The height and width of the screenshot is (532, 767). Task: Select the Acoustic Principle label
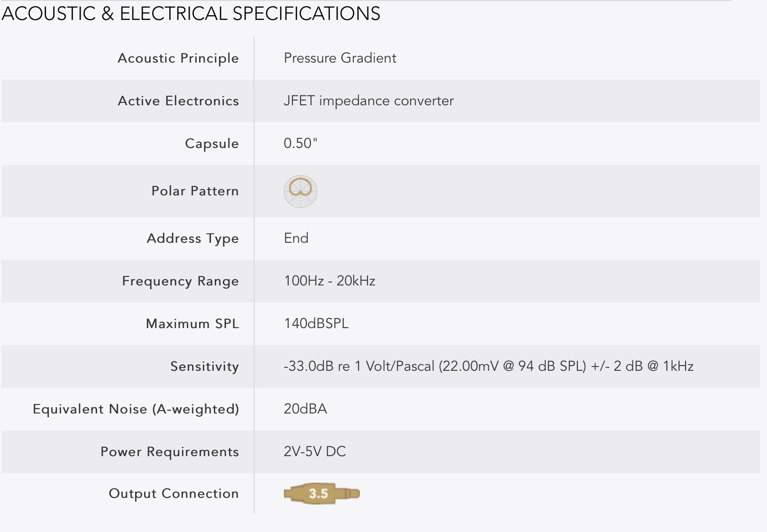(178, 58)
